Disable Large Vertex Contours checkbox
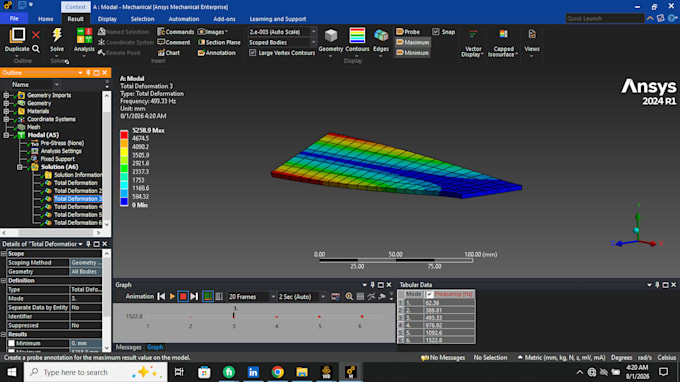 pyautogui.click(x=252, y=52)
